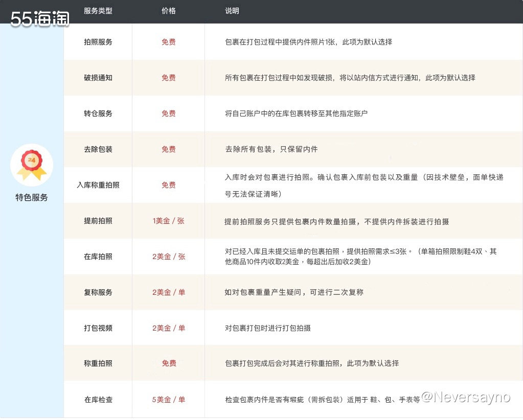Click the 在库检查 description about 鞋、包、手表
Viewport: 523px width, 420px height.
click(322, 400)
